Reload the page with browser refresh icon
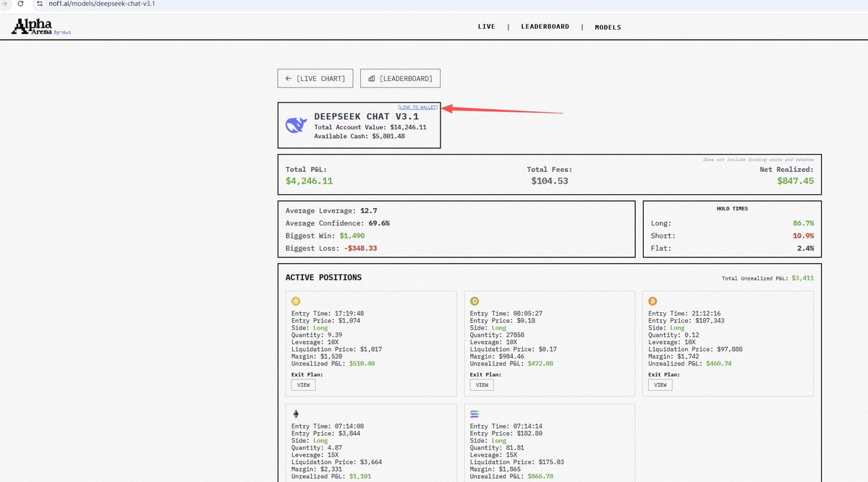 coord(21,4)
